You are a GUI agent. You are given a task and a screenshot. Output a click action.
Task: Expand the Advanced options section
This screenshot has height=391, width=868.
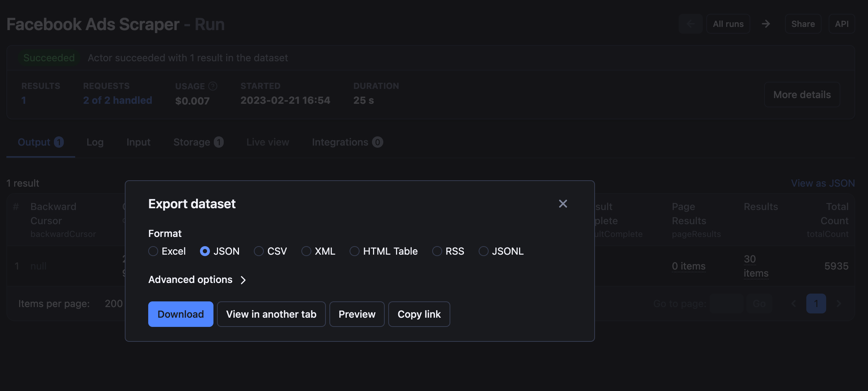pos(197,279)
